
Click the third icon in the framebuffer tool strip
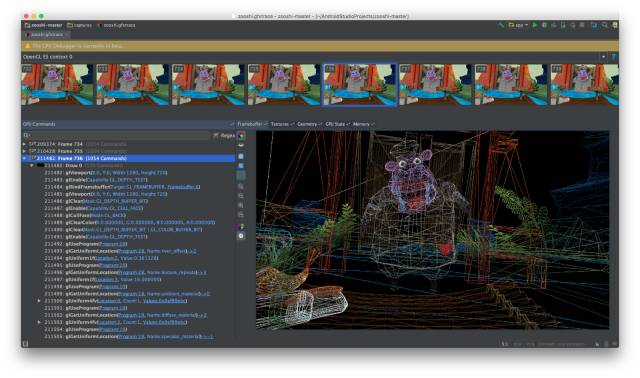click(x=241, y=156)
